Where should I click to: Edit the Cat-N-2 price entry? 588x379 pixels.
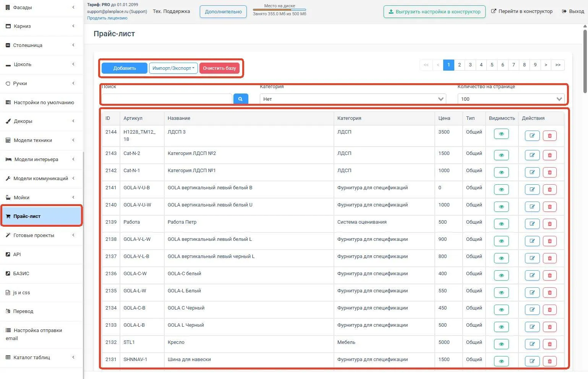532,155
